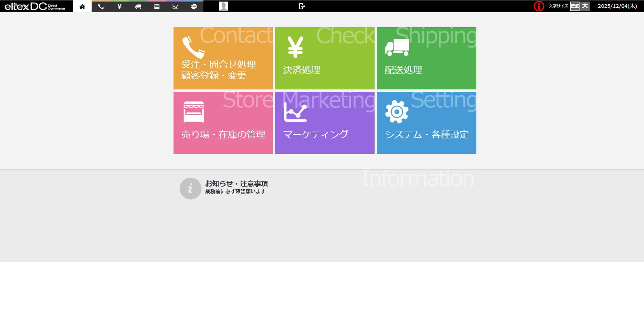This screenshot has height=332, width=644.
Task: Click 業務前に必ず確認願います text
Action: click(x=235, y=191)
